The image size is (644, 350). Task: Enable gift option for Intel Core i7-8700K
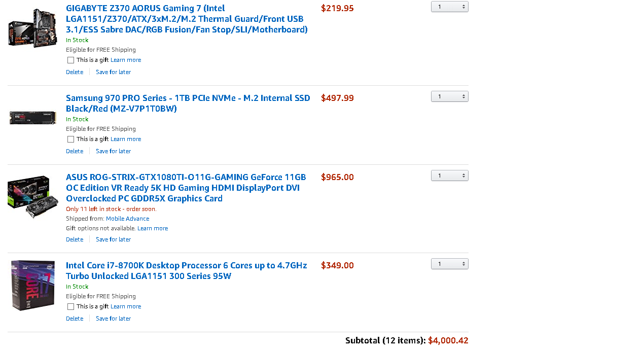click(x=70, y=306)
